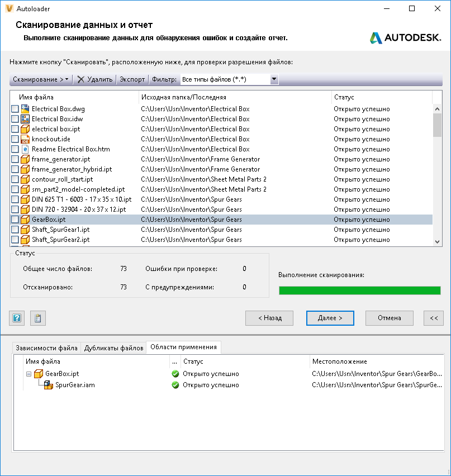Click the < Назад button

[x=269, y=318]
